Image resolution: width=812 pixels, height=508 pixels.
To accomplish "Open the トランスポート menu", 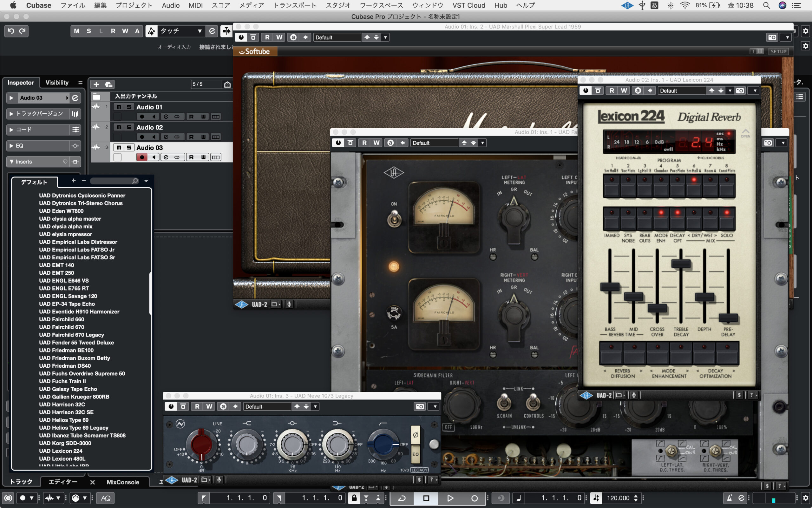I will [295, 5].
